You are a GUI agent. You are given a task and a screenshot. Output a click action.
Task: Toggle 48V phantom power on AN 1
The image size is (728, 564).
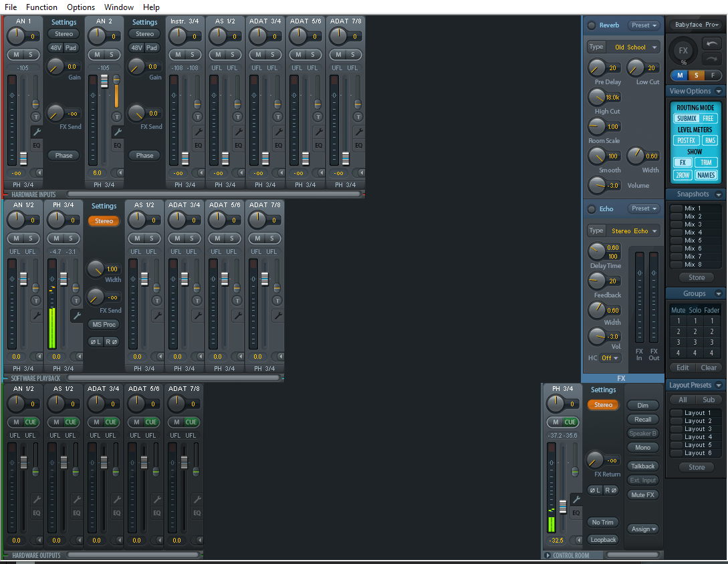(x=55, y=47)
